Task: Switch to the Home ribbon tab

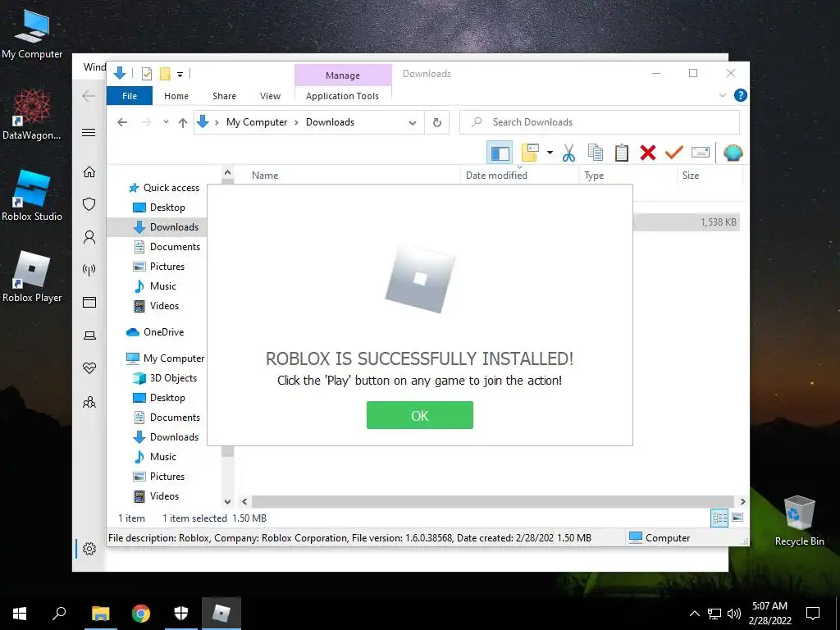Action: [176, 96]
